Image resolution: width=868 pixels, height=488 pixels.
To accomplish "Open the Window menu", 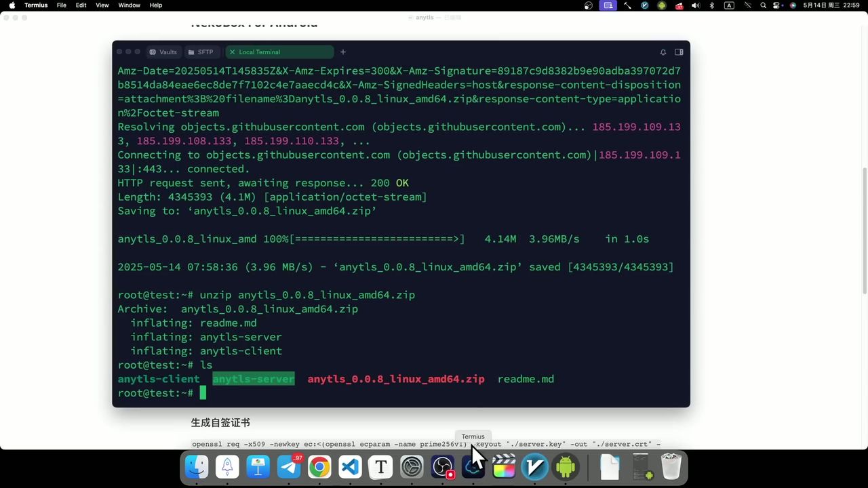I will (x=129, y=5).
